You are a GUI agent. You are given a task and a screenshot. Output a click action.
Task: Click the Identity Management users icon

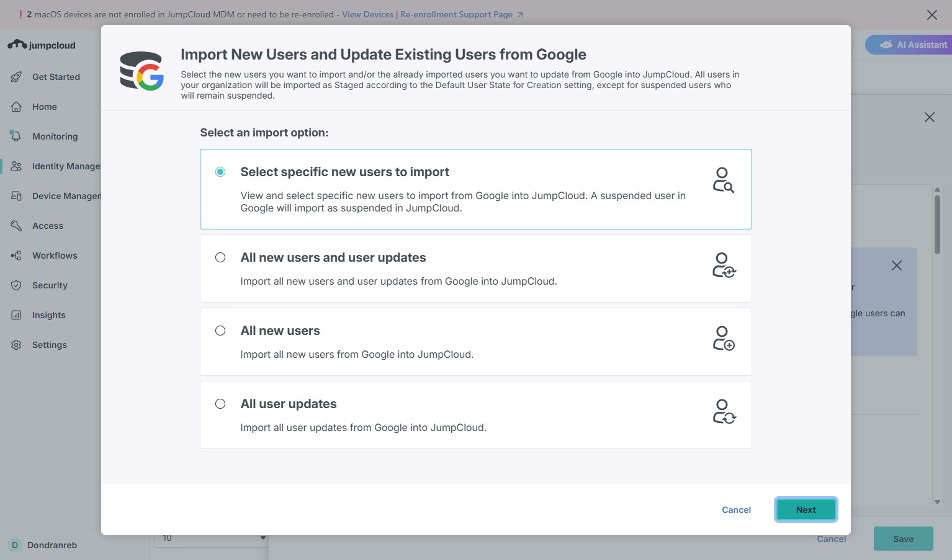(x=16, y=166)
